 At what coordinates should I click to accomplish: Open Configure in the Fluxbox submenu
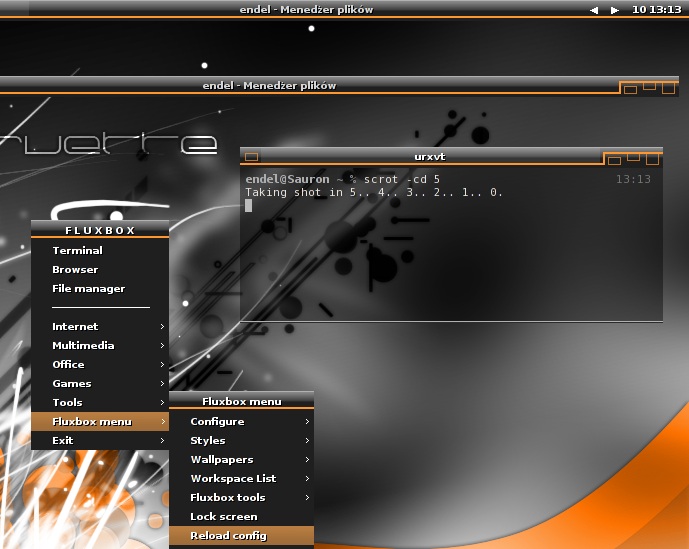[x=241, y=421]
